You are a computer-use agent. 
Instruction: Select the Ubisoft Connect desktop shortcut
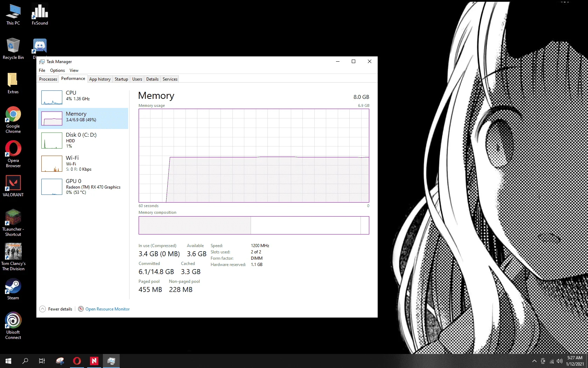[13, 326]
